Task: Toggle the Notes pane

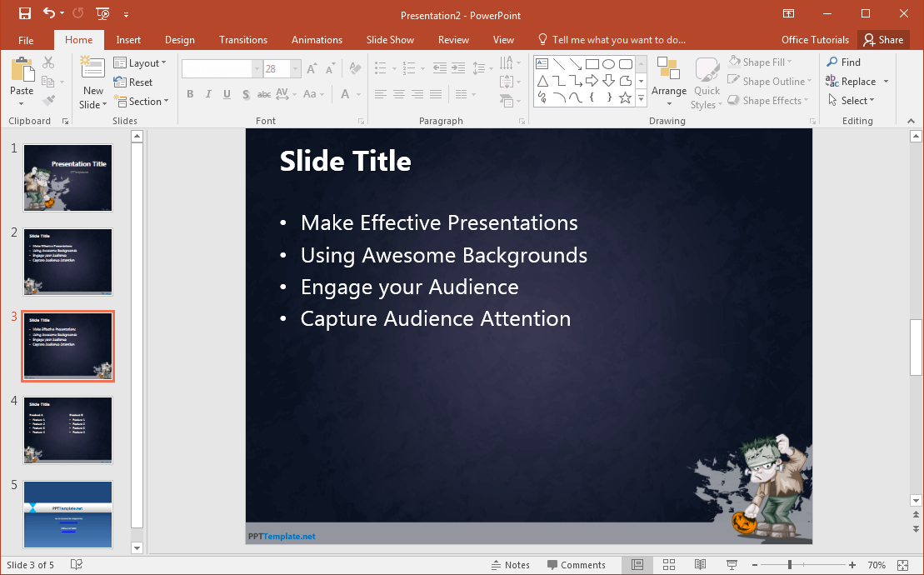Action: [x=509, y=565]
